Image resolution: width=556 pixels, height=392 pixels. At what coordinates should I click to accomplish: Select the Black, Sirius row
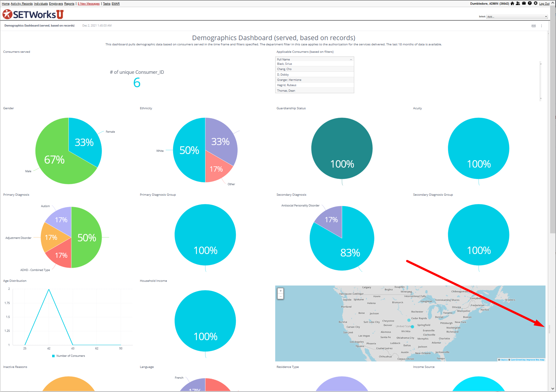pos(314,64)
